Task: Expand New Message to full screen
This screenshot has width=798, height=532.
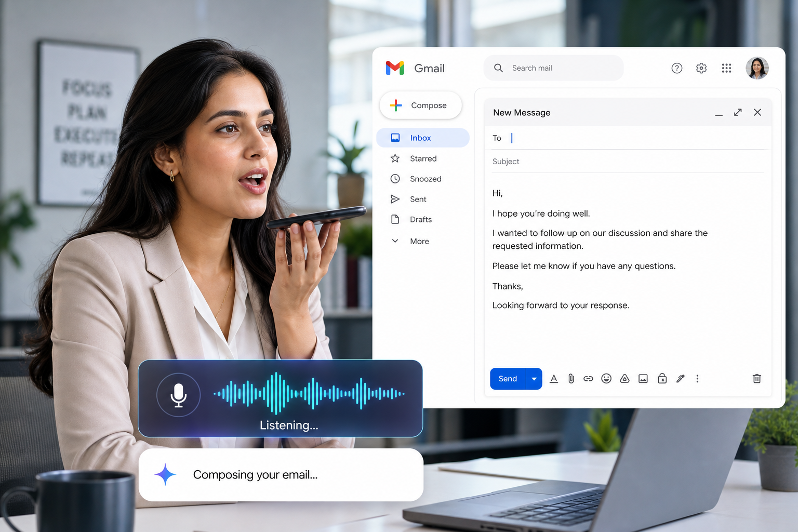Action: [738, 112]
